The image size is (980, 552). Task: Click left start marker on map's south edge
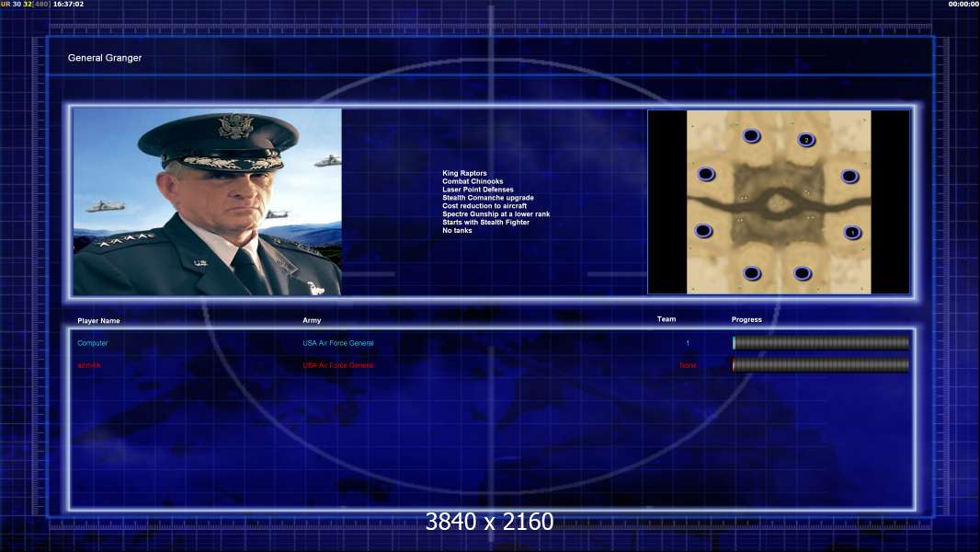coord(752,273)
